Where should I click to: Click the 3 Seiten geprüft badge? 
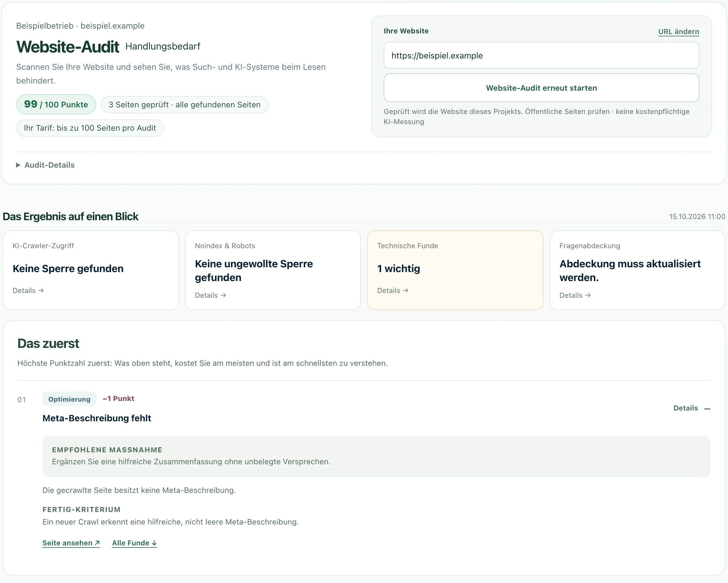tap(184, 105)
